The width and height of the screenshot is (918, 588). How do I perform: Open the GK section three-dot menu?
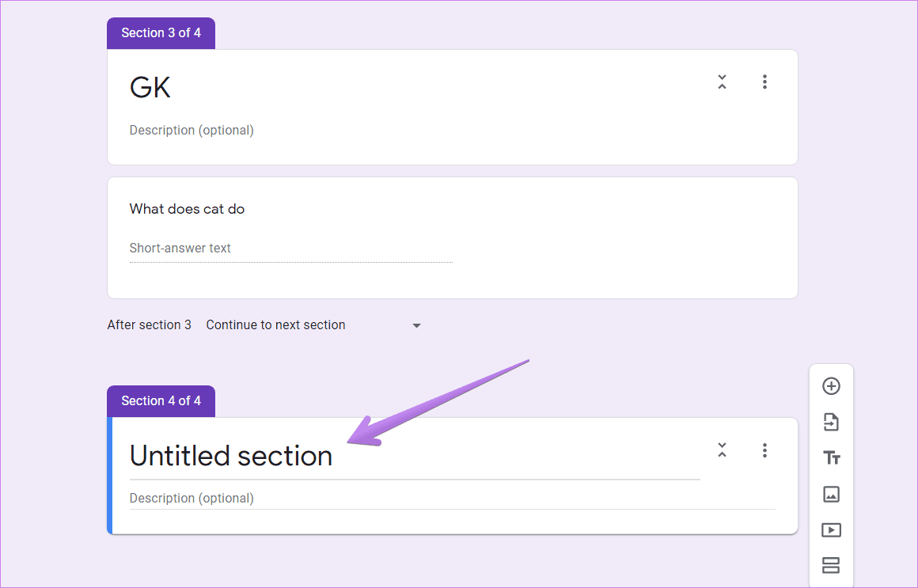[x=764, y=82]
